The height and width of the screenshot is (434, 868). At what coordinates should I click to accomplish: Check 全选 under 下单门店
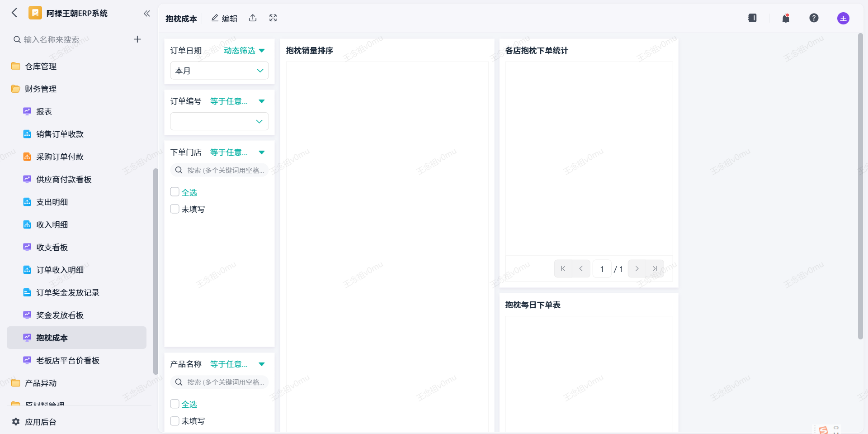(175, 192)
